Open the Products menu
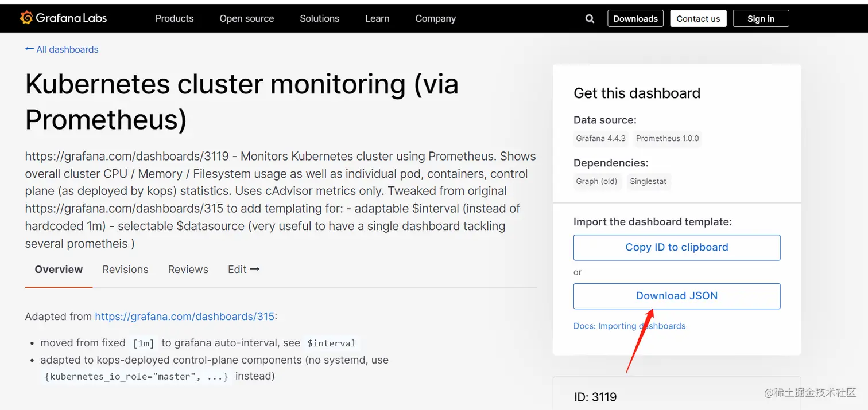Screen dimensions: 868x410 (175, 19)
